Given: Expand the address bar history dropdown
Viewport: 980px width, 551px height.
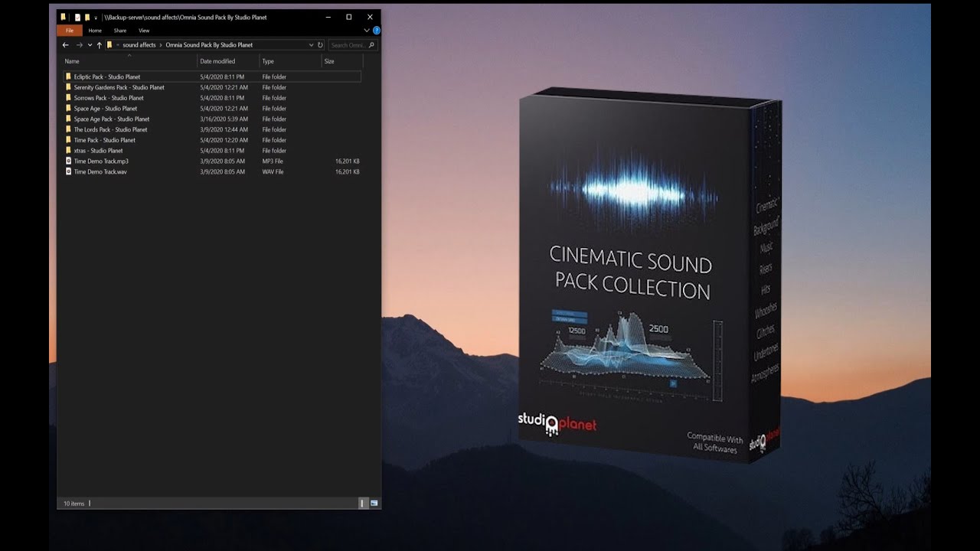Looking at the screenshot, I should [311, 45].
